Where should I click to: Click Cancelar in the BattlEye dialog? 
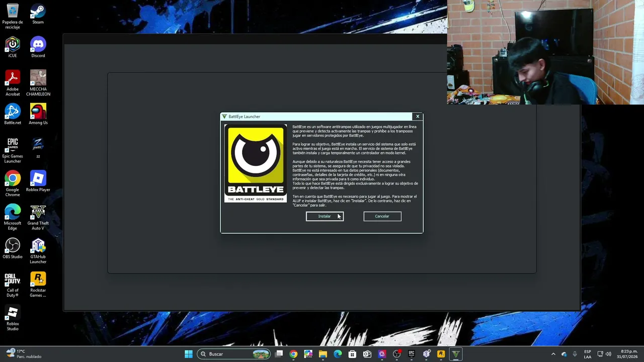[382, 216]
